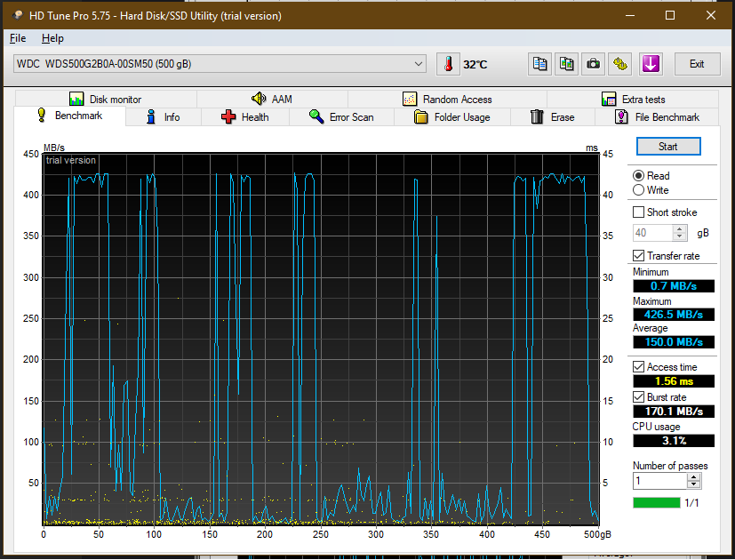Click the Extra tests chart icon
This screenshot has width=735, height=560.
coord(609,99)
